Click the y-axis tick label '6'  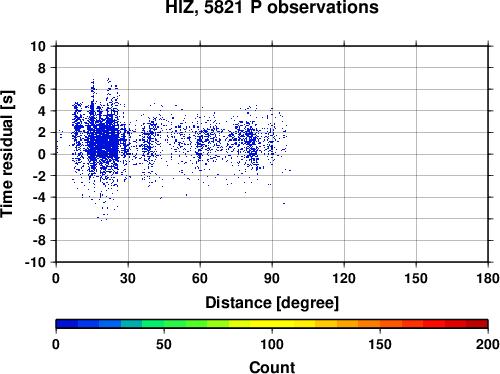[x=42, y=89]
